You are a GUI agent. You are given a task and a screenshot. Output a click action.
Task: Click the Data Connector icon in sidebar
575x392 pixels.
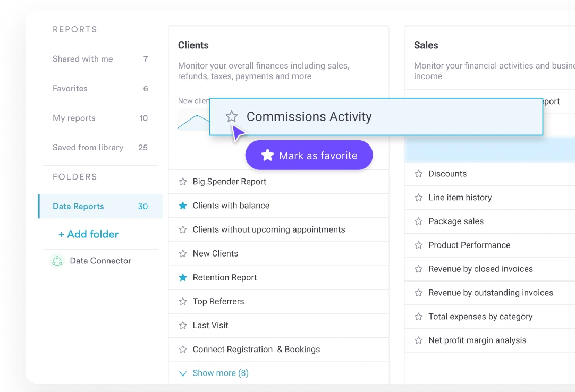pyautogui.click(x=57, y=261)
